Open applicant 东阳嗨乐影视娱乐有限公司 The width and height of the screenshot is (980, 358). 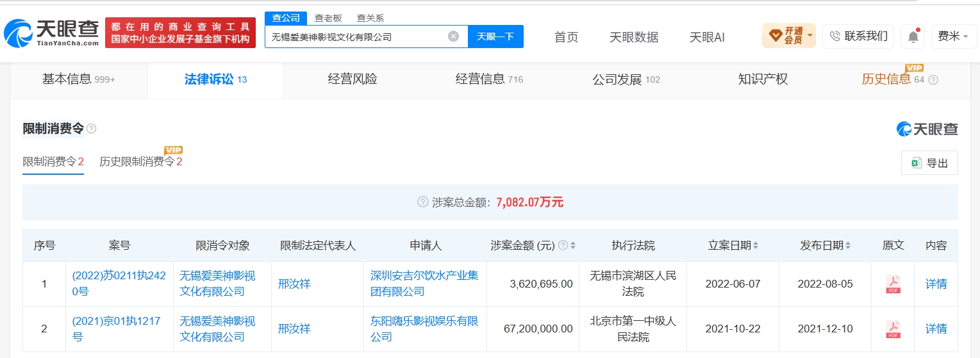[x=424, y=329]
